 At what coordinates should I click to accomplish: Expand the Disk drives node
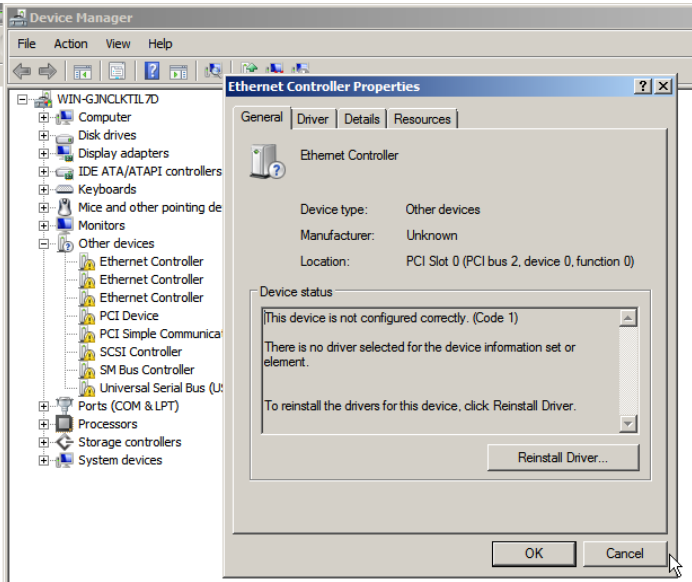[x=43, y=135]
